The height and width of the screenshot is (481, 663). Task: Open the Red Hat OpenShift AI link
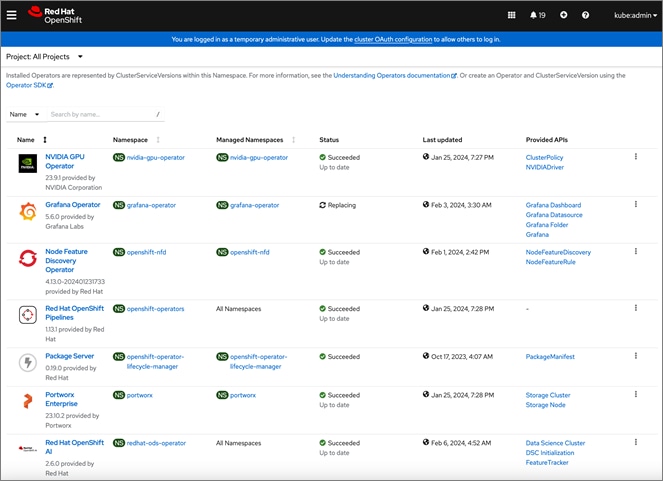tap(74, 447)
